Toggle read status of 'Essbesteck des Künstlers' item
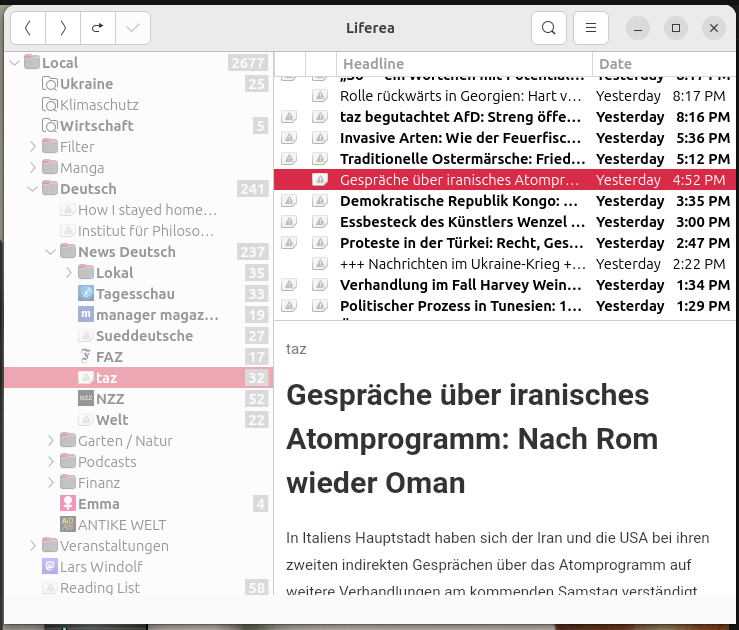The width and height of the screenshot is (739, 630). pos(289,221)
